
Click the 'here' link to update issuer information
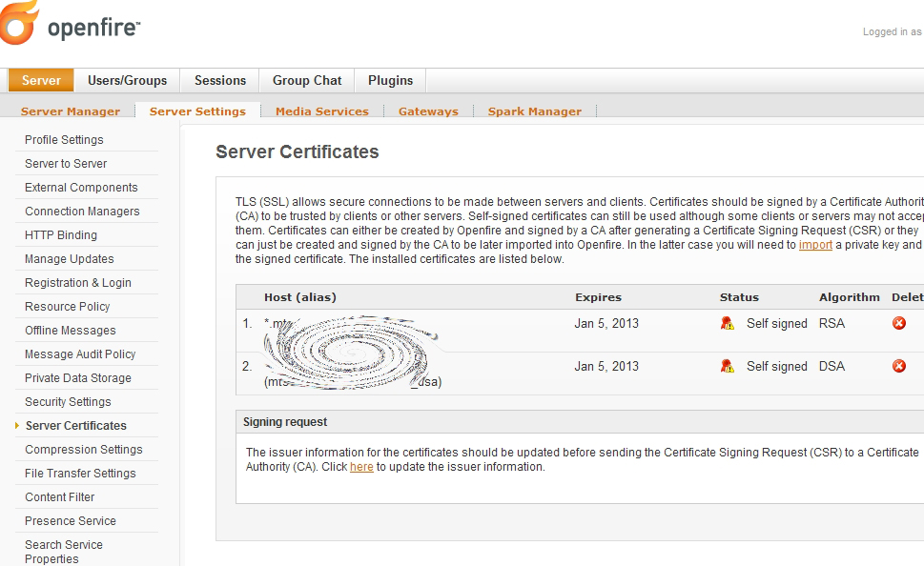tap(361, 467)
